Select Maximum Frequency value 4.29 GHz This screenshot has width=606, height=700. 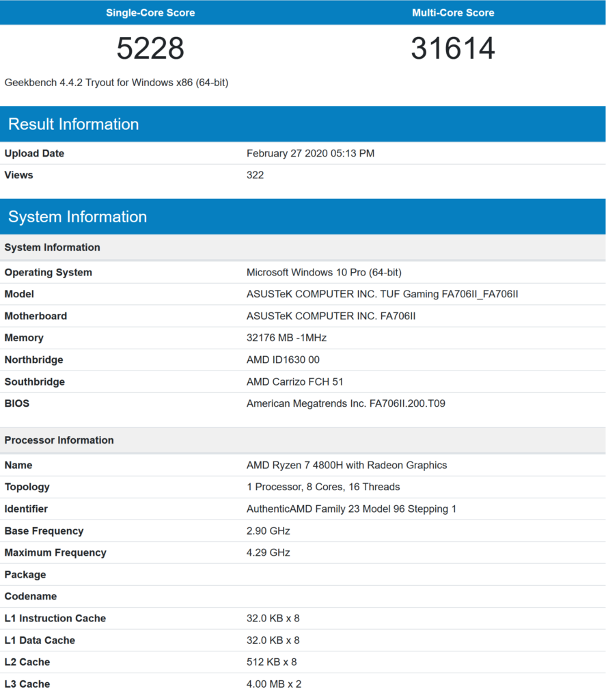268,552
